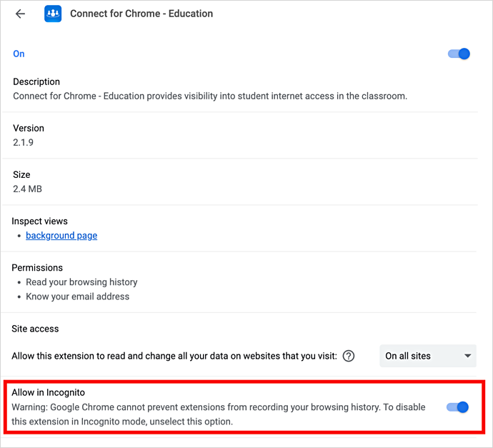Disable the Allow in Incognito toggle
The width and height of the screenshot is (493, 448).
click(457, 407)
